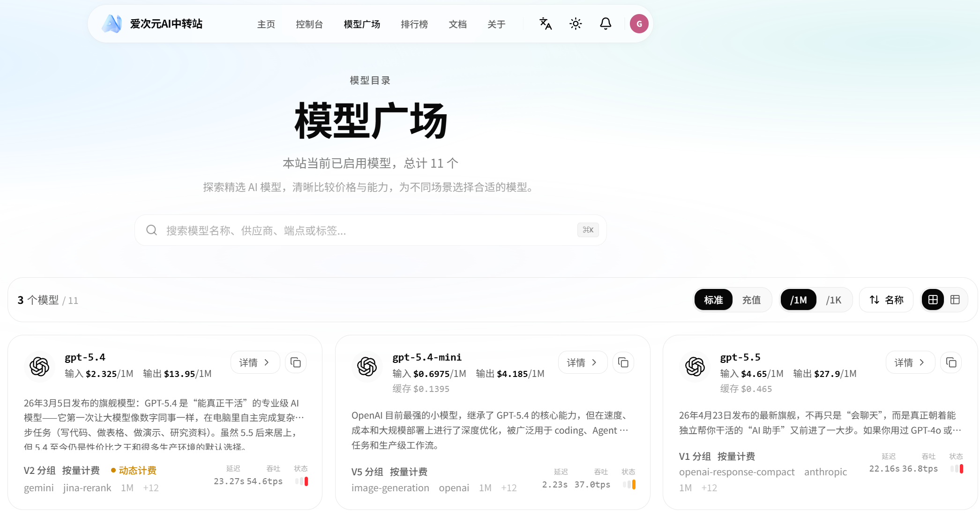Open the notifications bell

(606, 24)
